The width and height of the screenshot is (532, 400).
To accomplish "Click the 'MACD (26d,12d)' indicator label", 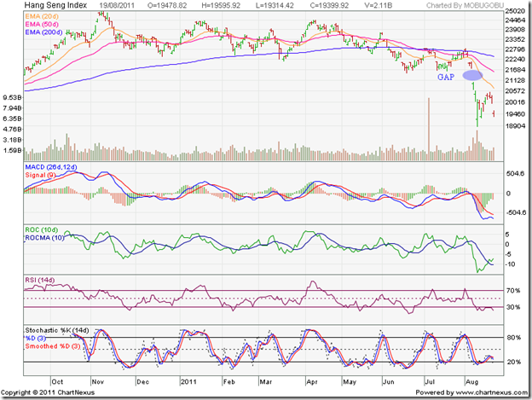I will pyautogui.click(x=51, y=167).
